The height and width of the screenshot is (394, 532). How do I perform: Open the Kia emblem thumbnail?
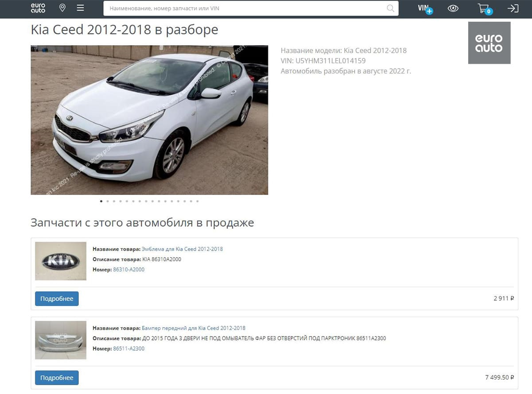[x=61, y=261]
